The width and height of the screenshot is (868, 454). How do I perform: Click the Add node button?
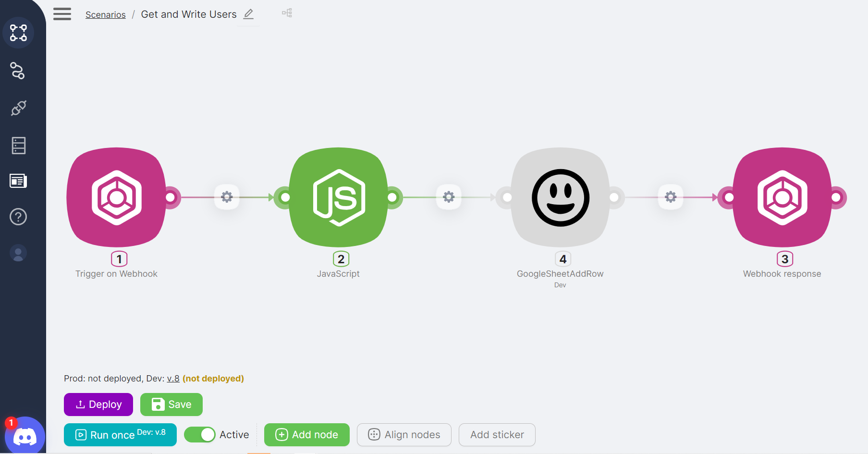point(306,435)
